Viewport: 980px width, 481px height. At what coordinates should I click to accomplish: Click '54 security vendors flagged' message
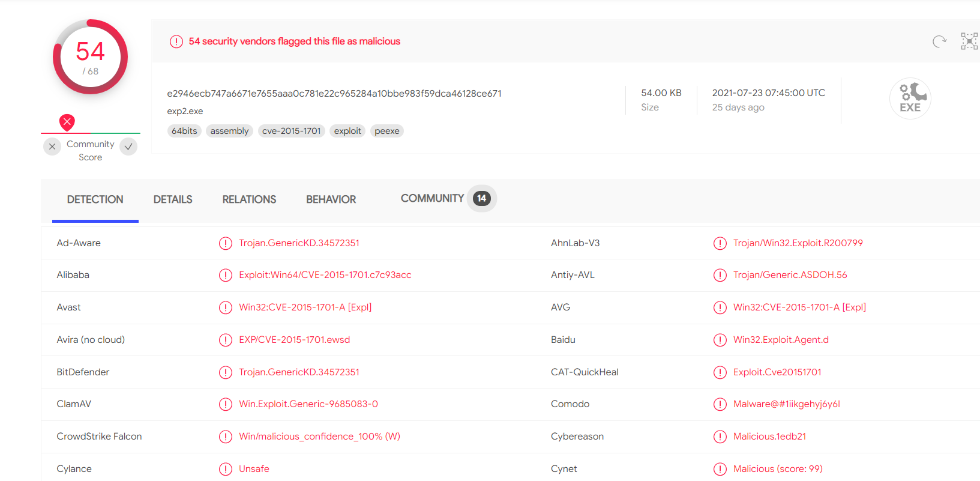coord(295,41)
